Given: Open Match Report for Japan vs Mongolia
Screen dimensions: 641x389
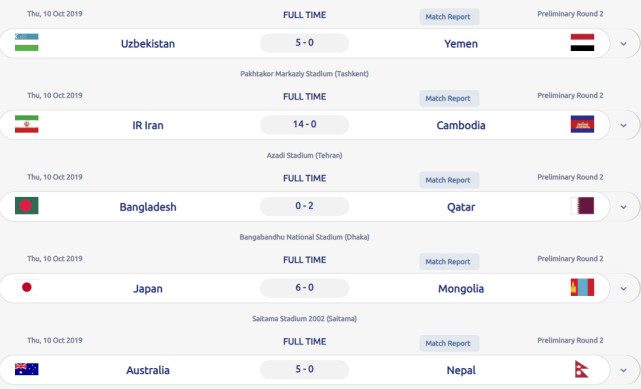Looking at the screenshot, I should tap(449, 262).
